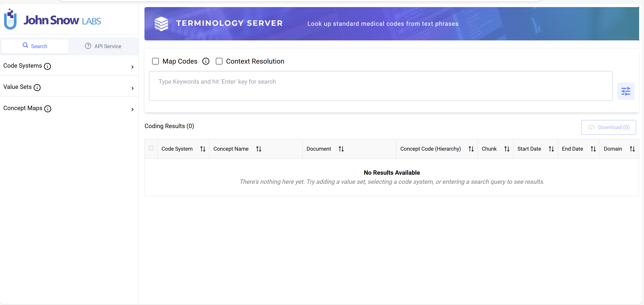Focus the keyword search input field
The width and height of the screenshot is (644, 305).
pos(381,86)
